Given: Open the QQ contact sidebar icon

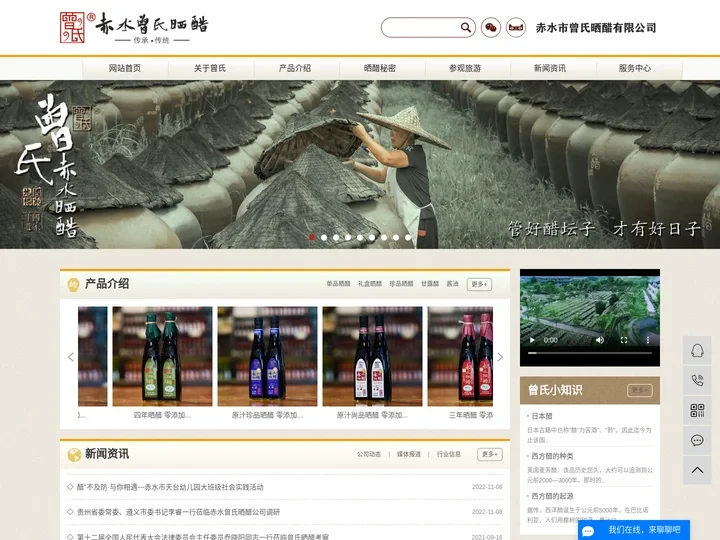Looking at the screenshot, I should click(697, 351).
